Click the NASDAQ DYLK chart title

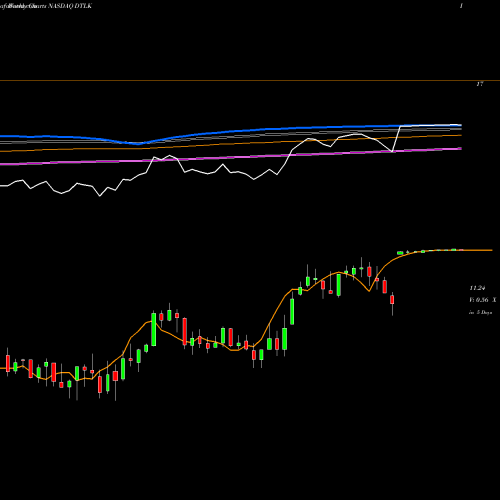click(70, 6)
